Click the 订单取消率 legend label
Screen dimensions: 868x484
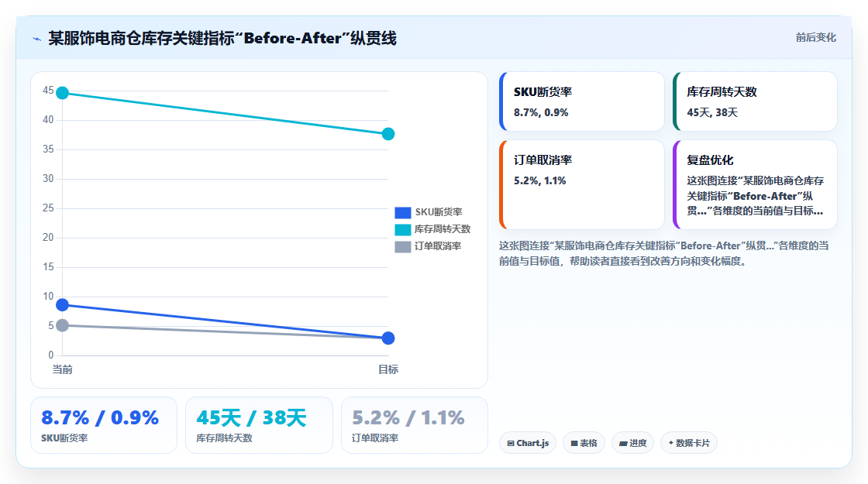pyautogui.click(x=438, y=246)
